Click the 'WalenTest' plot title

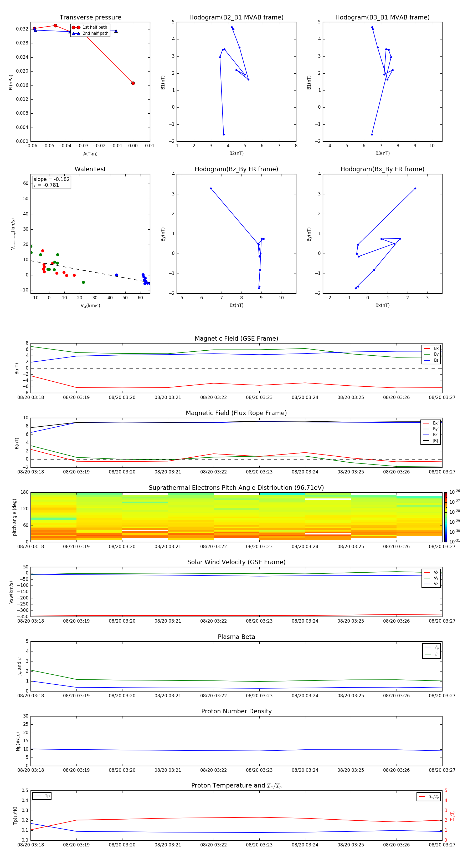point(90,169)
